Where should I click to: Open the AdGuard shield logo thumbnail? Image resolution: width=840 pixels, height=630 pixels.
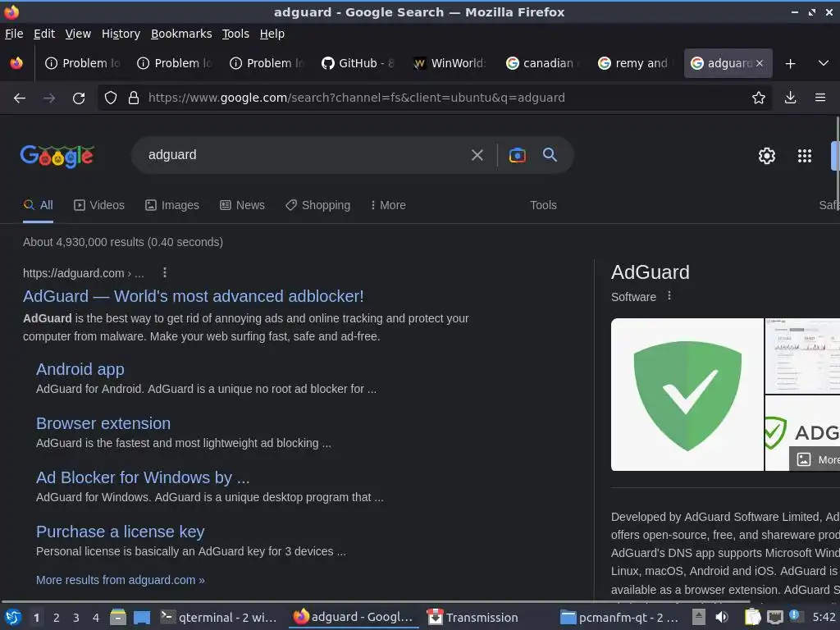click(x=687, y=395)
